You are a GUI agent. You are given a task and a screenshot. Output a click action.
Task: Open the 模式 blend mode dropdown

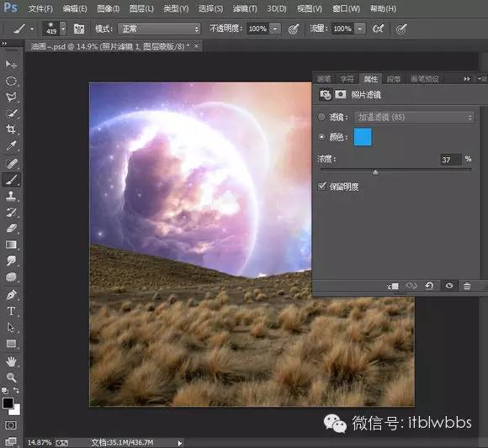pyautogui.click(x=159, y=29)
